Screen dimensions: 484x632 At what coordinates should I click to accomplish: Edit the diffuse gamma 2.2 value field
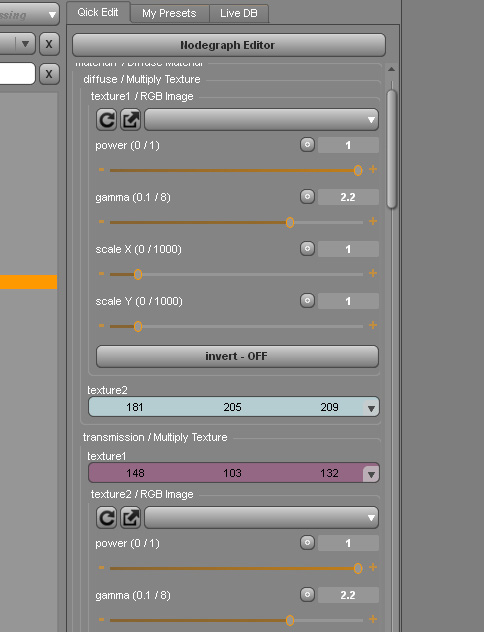(348, 197)
